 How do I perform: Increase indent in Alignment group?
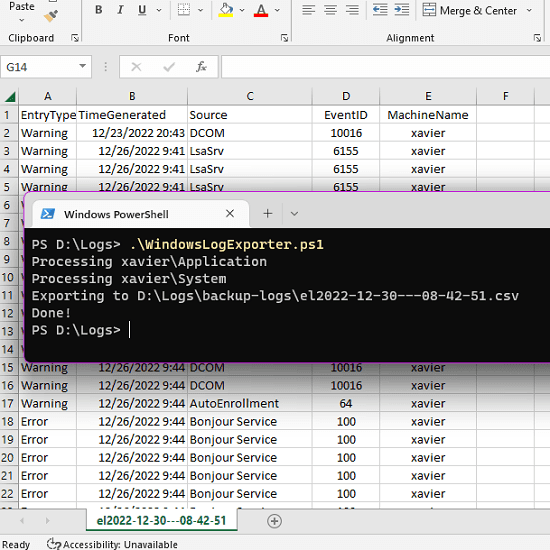tap(402, 10)
